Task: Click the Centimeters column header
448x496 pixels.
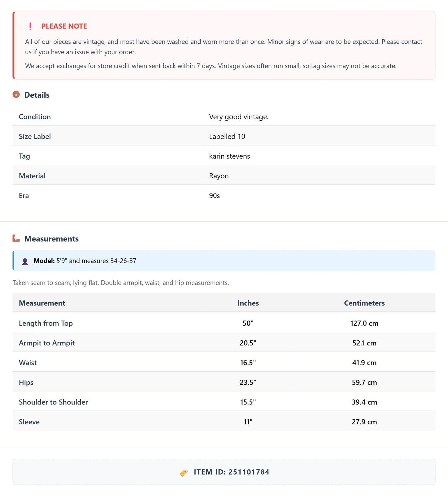Action: pyautogui.click(x=364, y=303)
